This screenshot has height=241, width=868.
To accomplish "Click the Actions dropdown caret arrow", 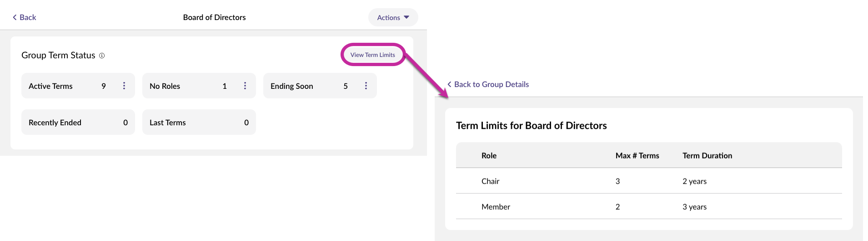I will tap(406, 17).
